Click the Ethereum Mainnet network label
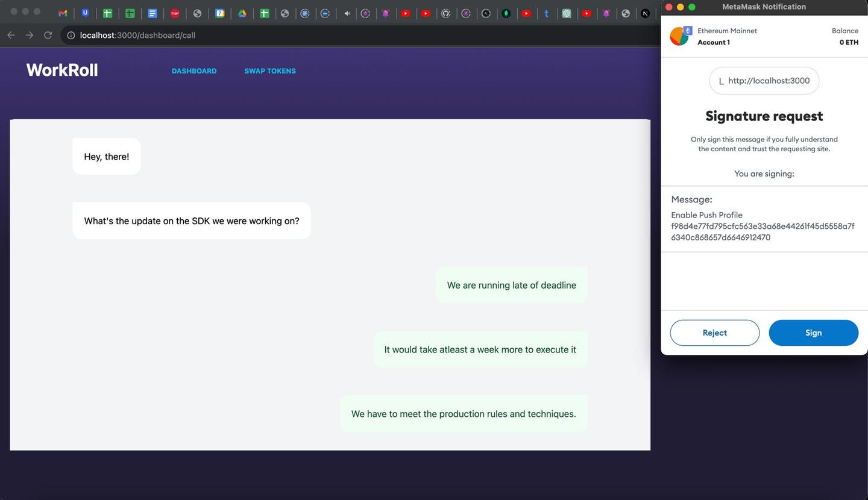 [727, 31]
